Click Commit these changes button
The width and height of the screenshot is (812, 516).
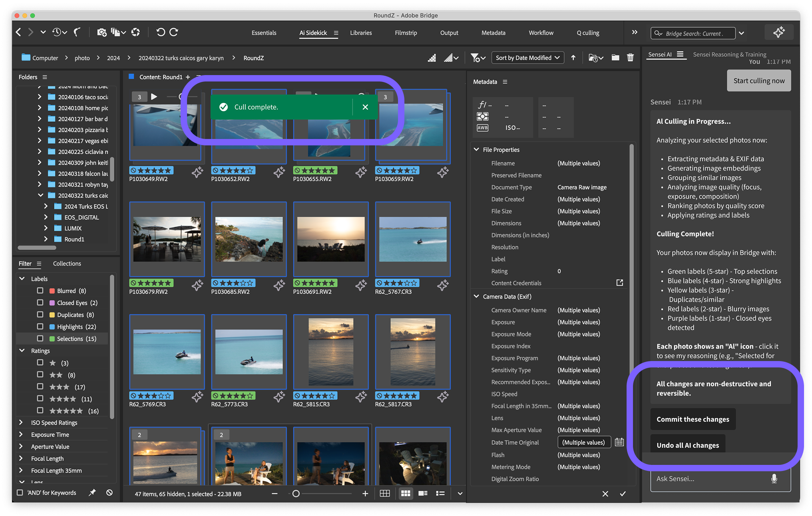693,419
